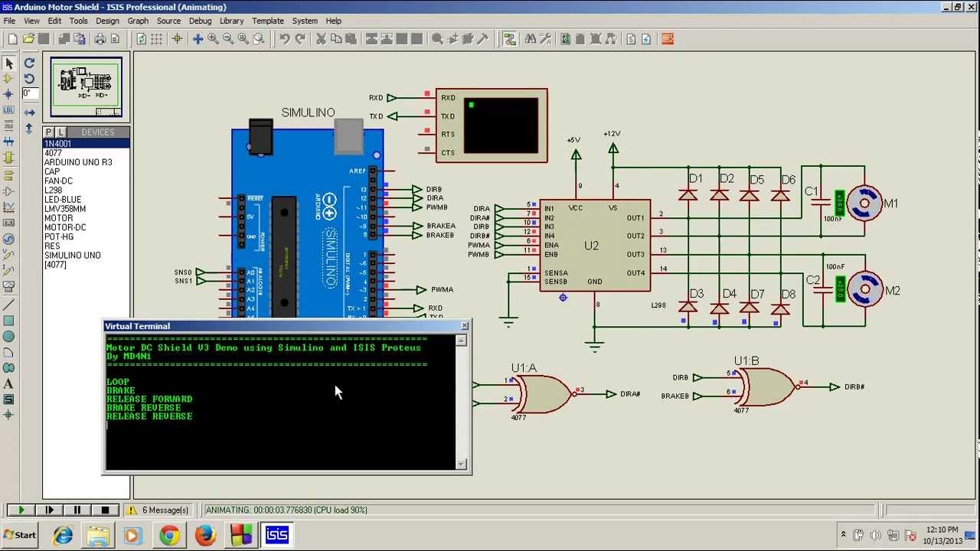
Task: Select L298 in the devices list
Action: 86,190
